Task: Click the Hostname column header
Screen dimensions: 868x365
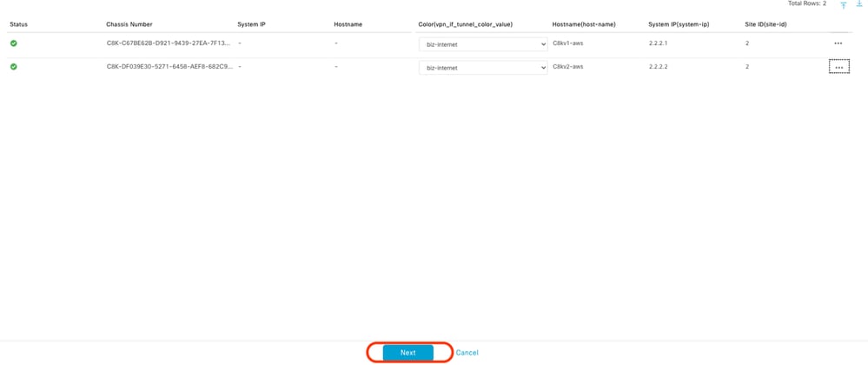Action: [348, 24]
